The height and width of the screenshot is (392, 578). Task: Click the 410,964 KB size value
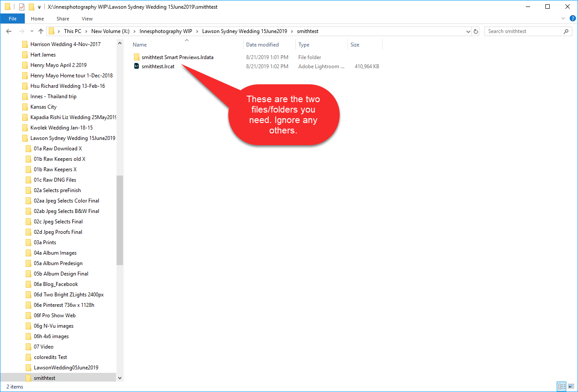point(367,66)
